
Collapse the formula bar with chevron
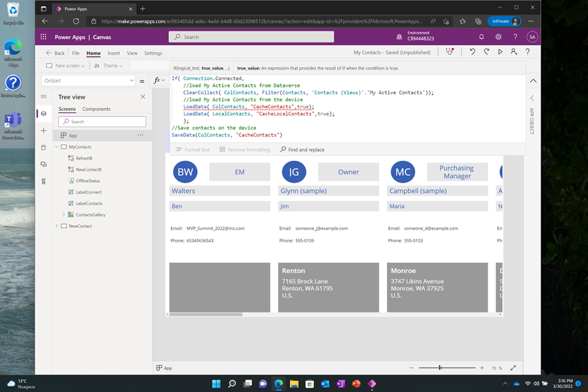point(533,81)
